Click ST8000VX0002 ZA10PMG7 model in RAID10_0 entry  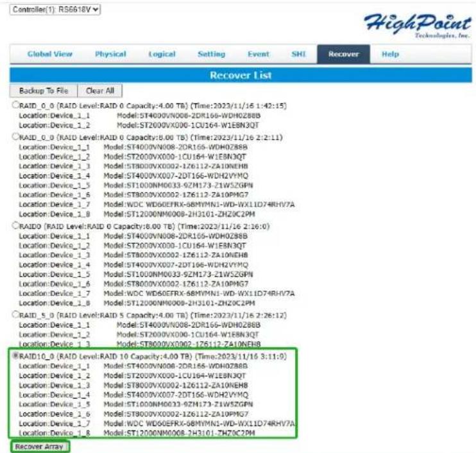(x=176, y=414)
